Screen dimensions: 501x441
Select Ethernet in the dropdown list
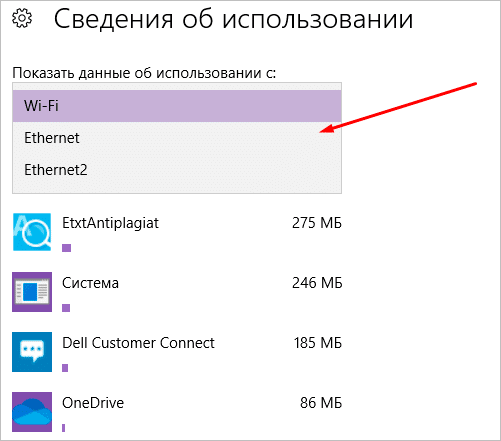click(177, 138)
